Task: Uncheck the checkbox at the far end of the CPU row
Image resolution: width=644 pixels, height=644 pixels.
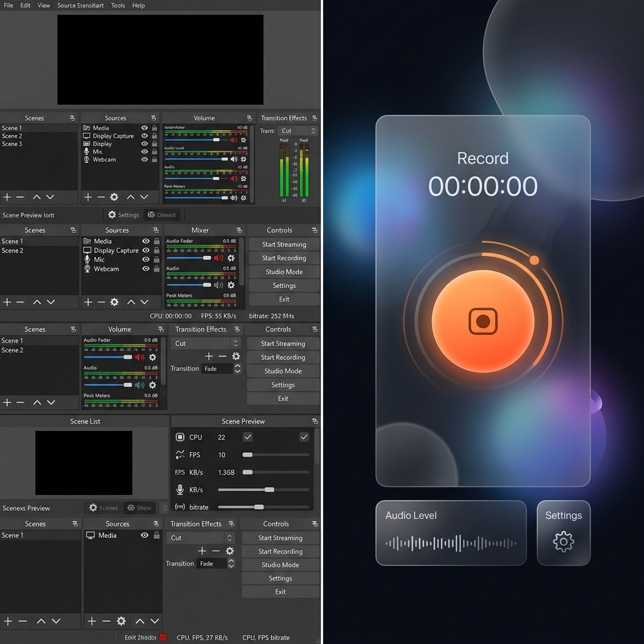Action: tap(304, 437)
